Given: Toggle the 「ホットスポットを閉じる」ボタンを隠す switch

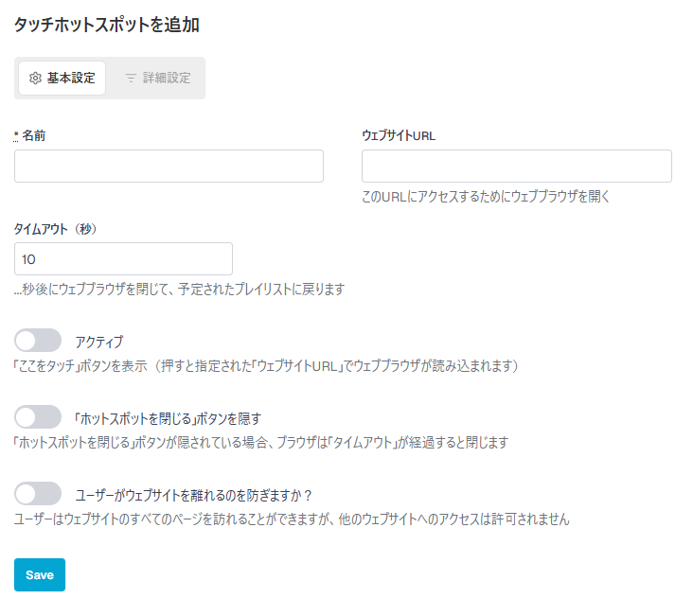Looking at the screenshot, I should [x=38, y=417].
